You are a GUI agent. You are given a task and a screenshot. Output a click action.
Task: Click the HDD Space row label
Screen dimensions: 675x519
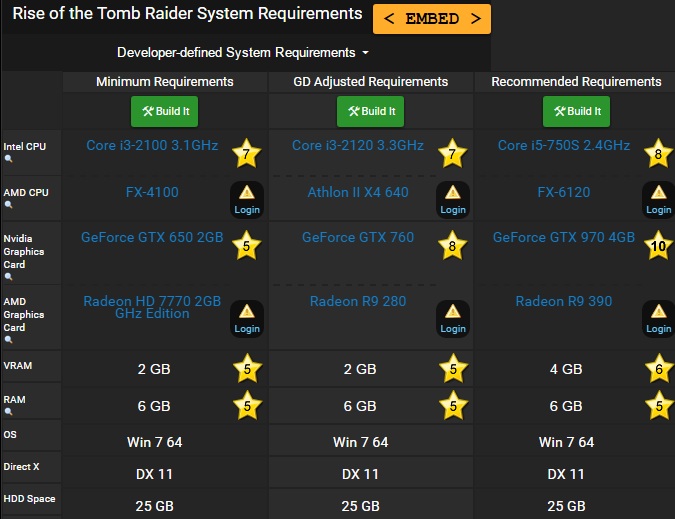[x=29, y=499]
